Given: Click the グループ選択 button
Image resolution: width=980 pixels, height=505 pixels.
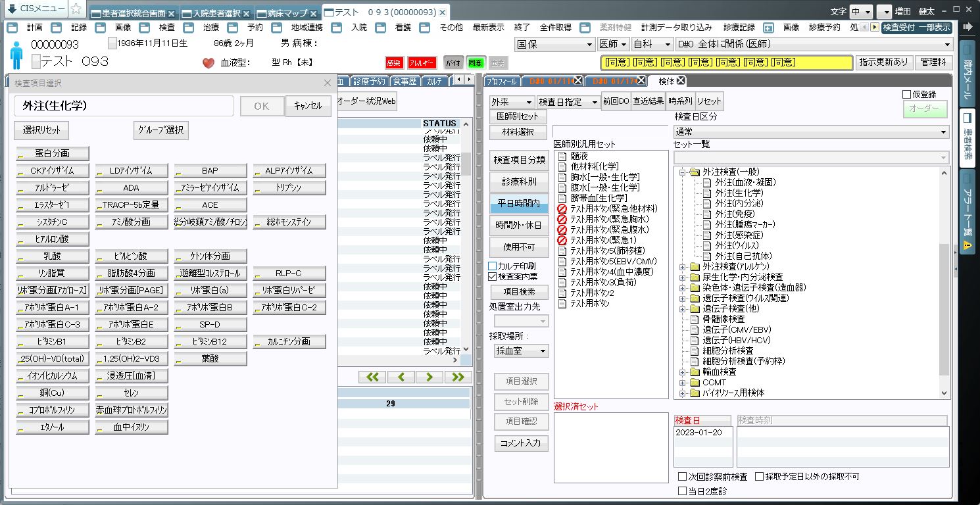Looking at the screenshot, I should [161, 130].
